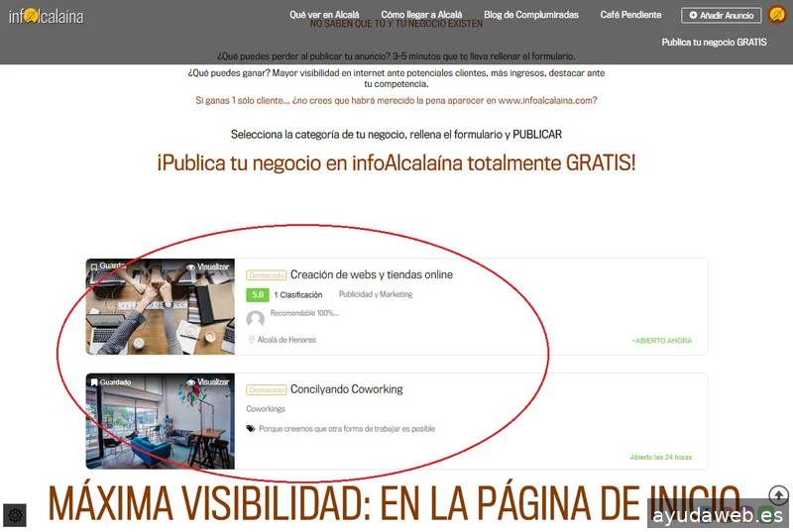The image size is (793, 532).
Task: Click the 5.0 rating badge
Action: click(258, 294)
